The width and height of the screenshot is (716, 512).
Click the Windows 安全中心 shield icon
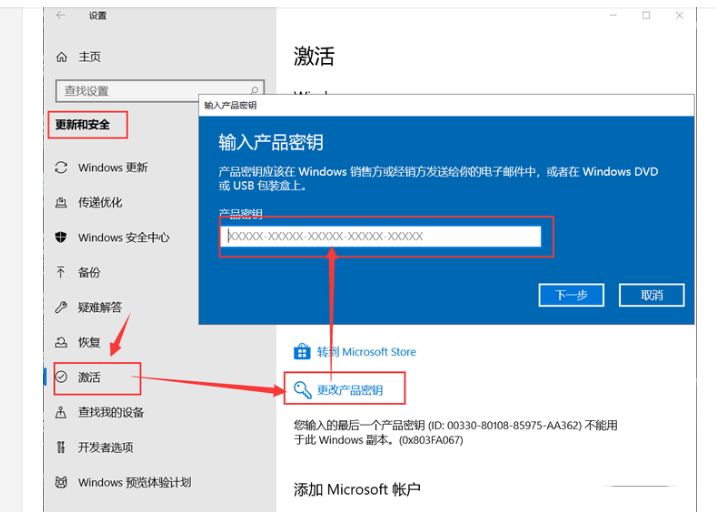pos(61,237)
